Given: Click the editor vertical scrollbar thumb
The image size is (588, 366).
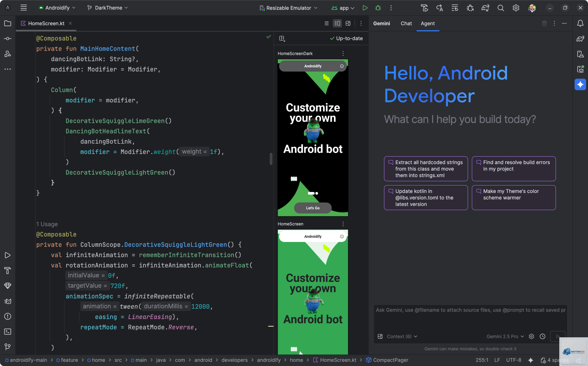Looking at the screenshot, I should click(x=271, y=159).
